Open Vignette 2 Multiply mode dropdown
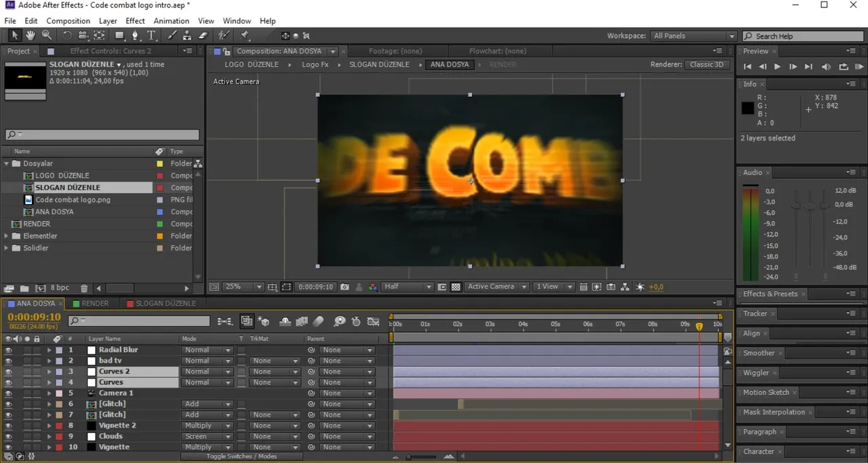868x463 pixels. click(x=207, y=426)
